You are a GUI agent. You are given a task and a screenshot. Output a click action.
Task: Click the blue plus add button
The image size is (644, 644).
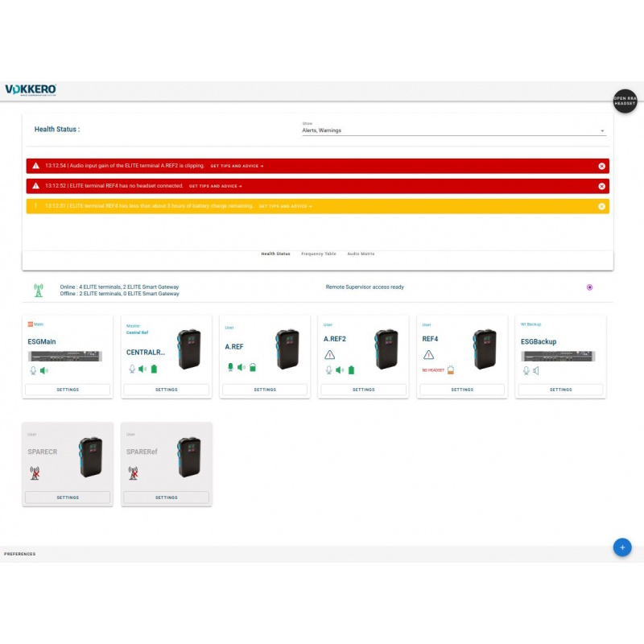point(622,547)
